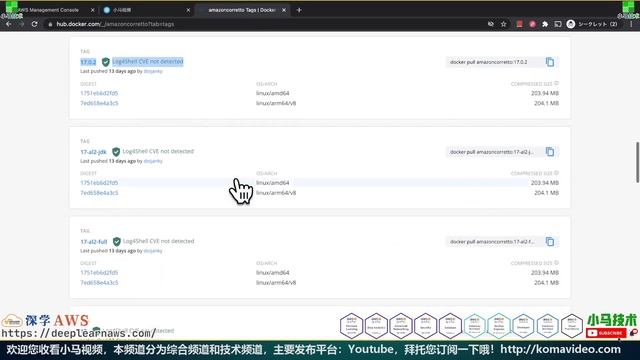Click the YouTube Subscribe button overlay
The image size is (640, 360).
(x=606, y=333)
